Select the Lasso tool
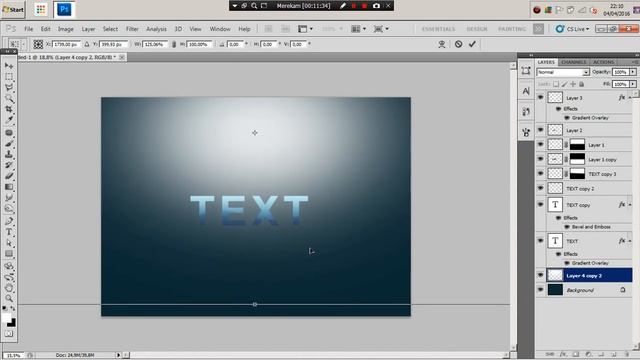This screenshot has height=360, width=640. [x=9, y=87]
